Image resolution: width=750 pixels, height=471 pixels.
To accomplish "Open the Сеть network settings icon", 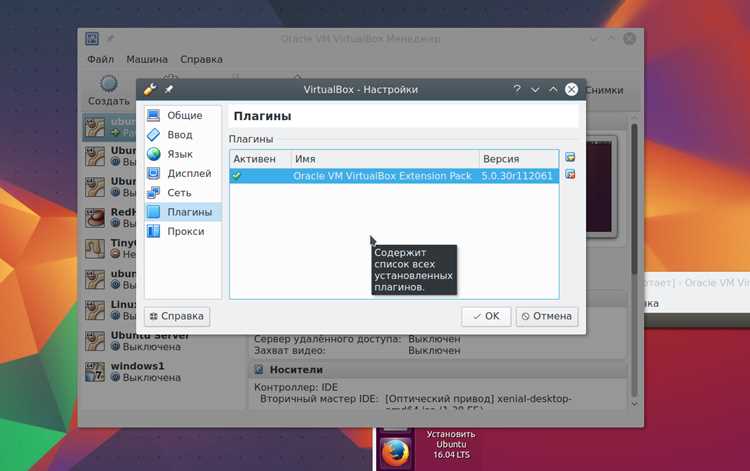I will pos(154,193).
